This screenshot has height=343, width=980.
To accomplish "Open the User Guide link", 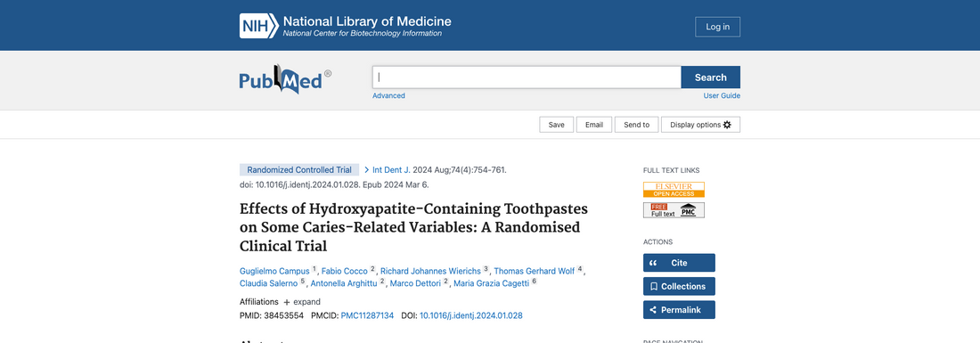I will pos(722,95).
